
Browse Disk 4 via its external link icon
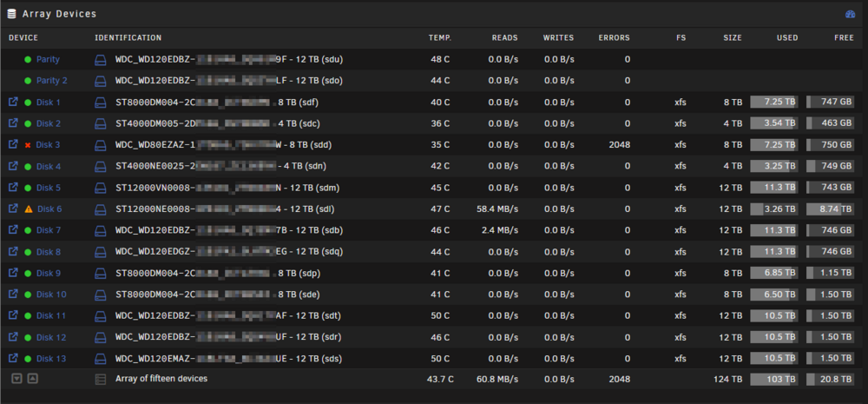[x=13, y=166]
